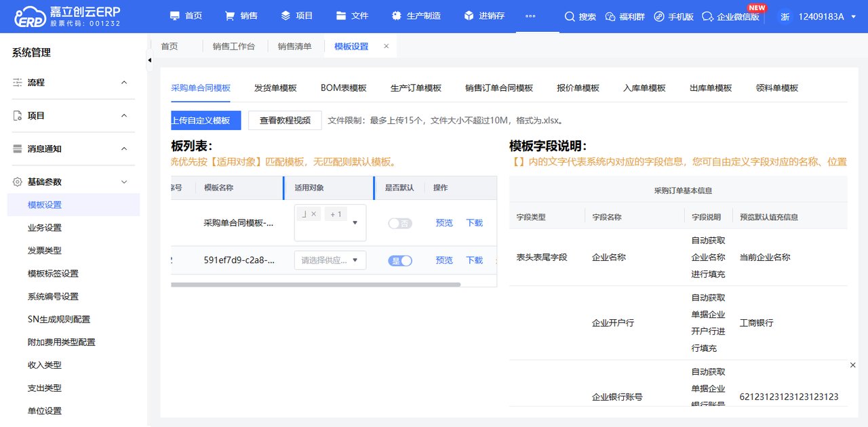This screenshot has width=868, height=427.
Task: Open 单位设置 in the sidebar
Action: (45, 411)
